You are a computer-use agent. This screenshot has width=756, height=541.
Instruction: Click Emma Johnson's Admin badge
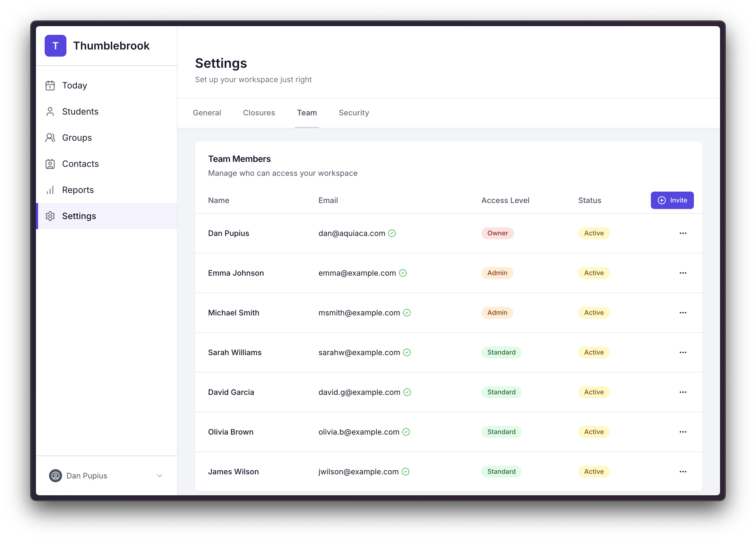(x=497, y=273)
